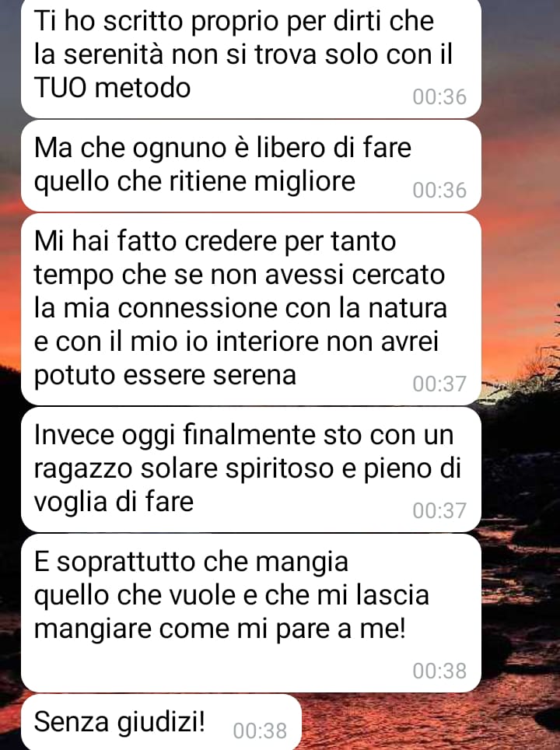
Task: Click the text "quello che ritiene migliore"
Action: (194, 182)
